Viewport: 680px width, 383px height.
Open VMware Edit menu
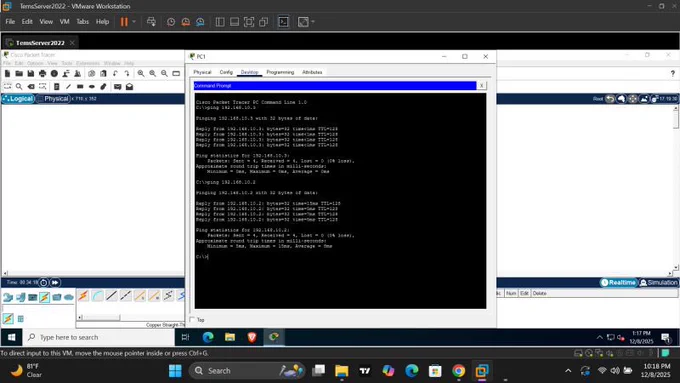(27, 22)
